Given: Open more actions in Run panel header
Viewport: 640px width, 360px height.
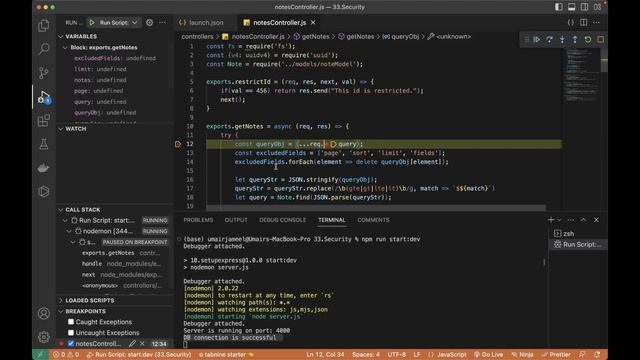Looking at the screenshot, I should (x=162, y=22).
